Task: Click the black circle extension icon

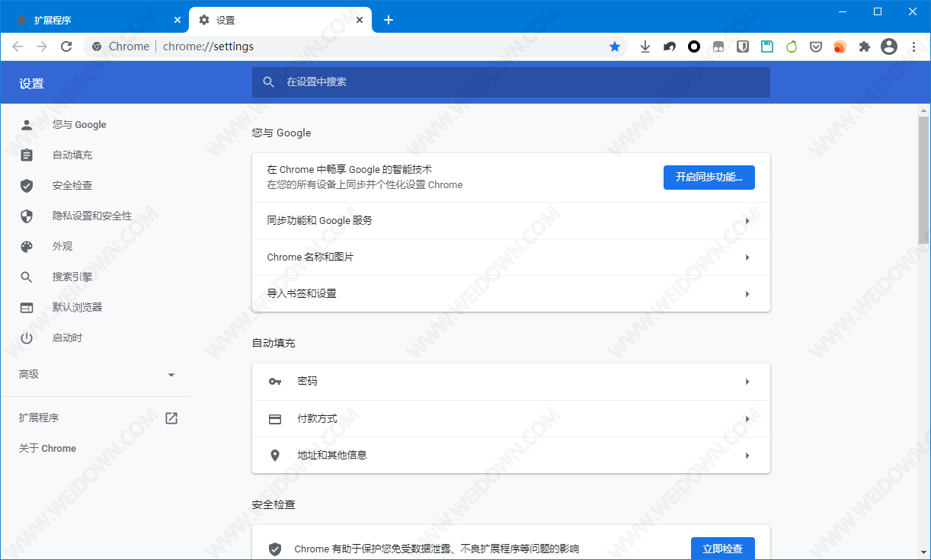Action: [x=694, y=46]
